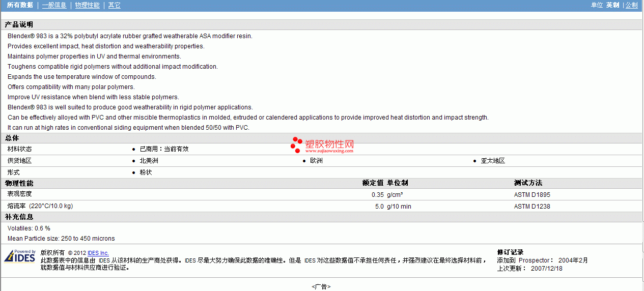Click 'Expands the use temperature window' line
Viewport: 644px width, 291px height.
click(82, 77)
